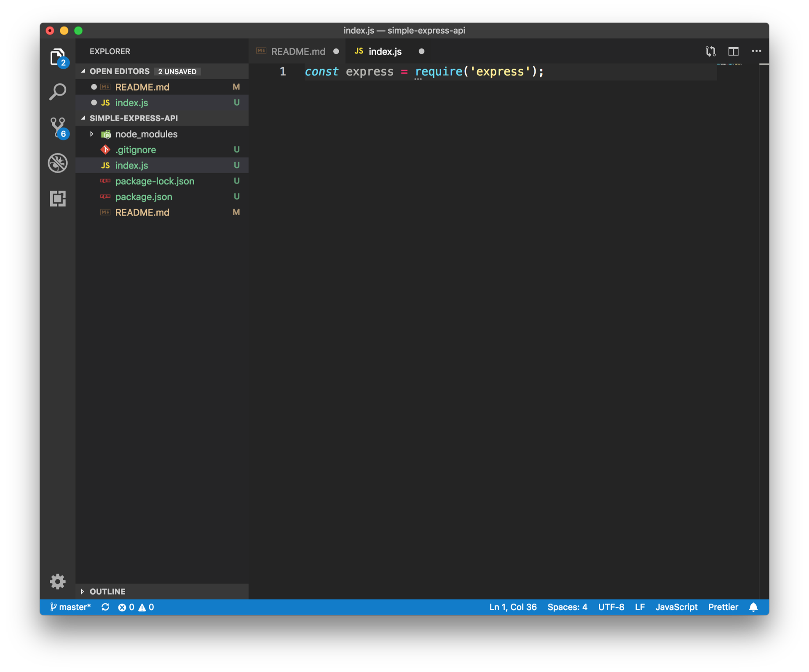The image size is (809, 672).
Task: Switch to the README.md editor tab
Action: click(298, 51)
